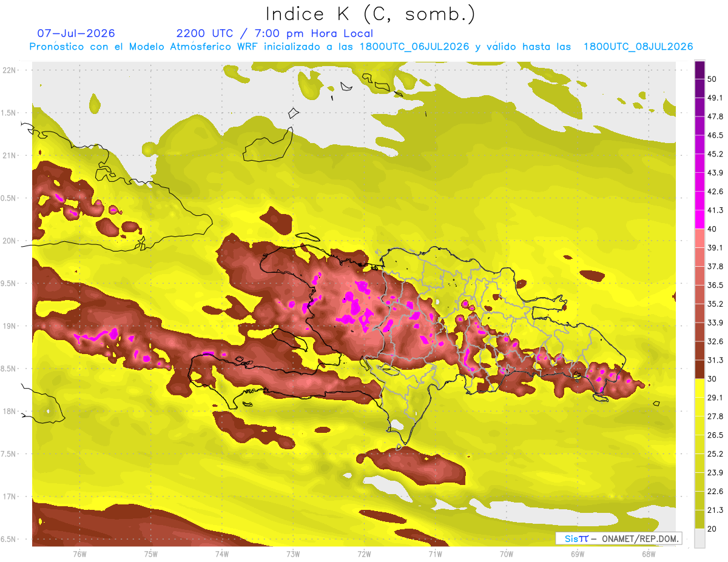Viewport: 728px width, 562px height.
Task: Click the colorbar value '25.2'
Action: [x=715, y=454]
